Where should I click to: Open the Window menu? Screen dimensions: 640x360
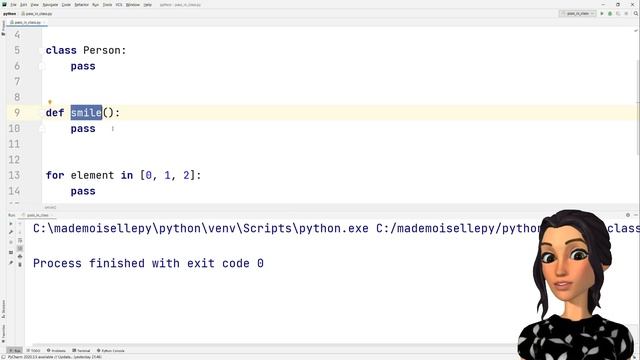[133, 5]
